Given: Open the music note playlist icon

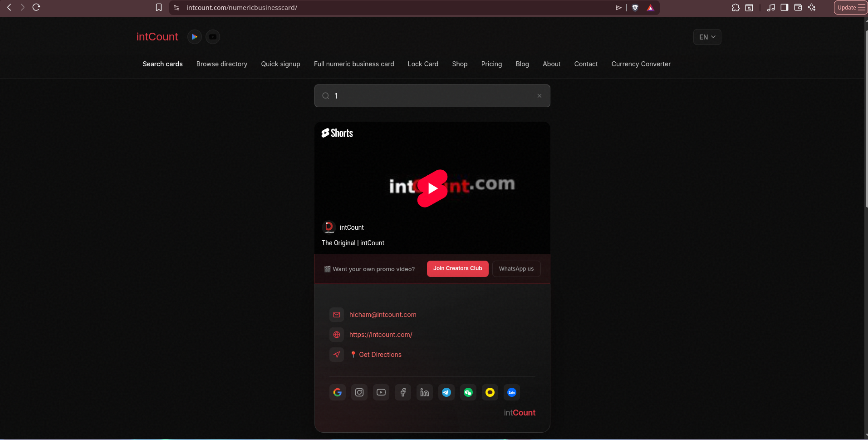Looking at the screenshot, I should click(770, 8).
